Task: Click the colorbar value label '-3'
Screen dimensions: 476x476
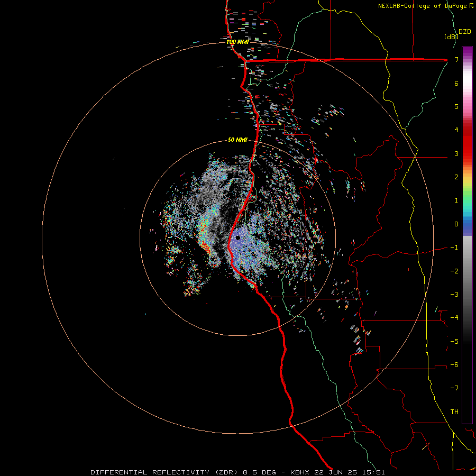Action: click(454, 295)
